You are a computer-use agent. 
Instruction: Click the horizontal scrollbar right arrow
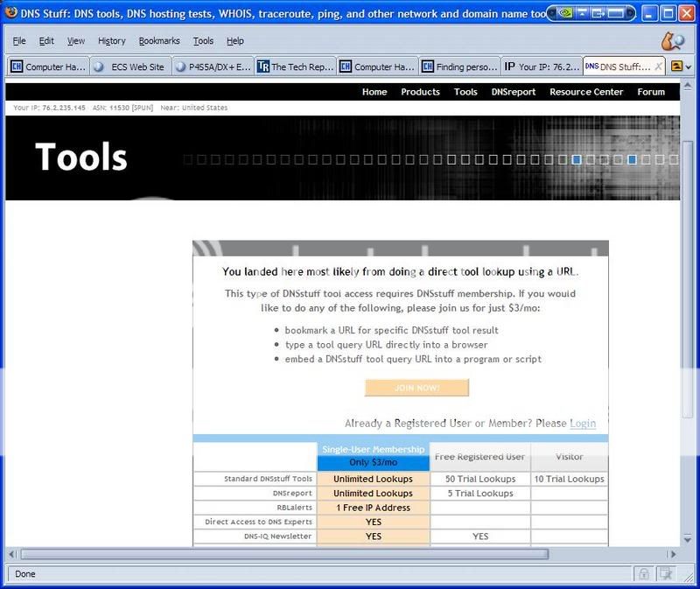673,554
